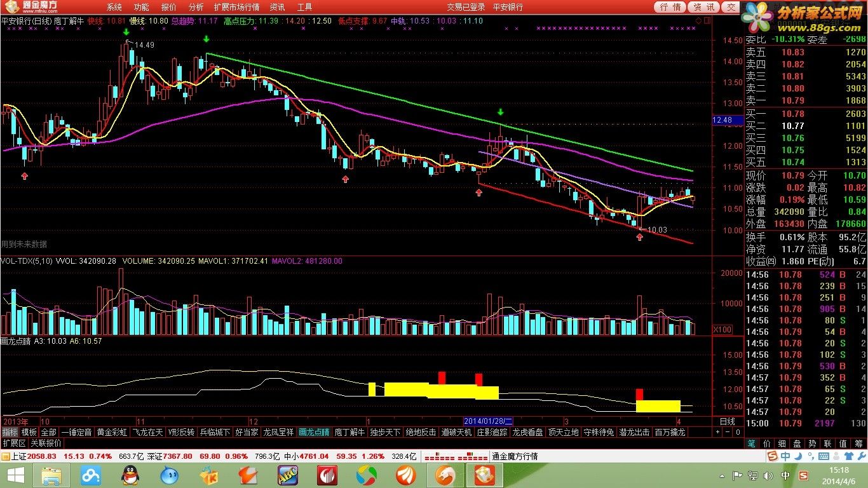Screen dimensions: 868x488
Task: Switch to the 潜龙出击 indicator tab
Action: pyautogui.click(x=635, y=432)
